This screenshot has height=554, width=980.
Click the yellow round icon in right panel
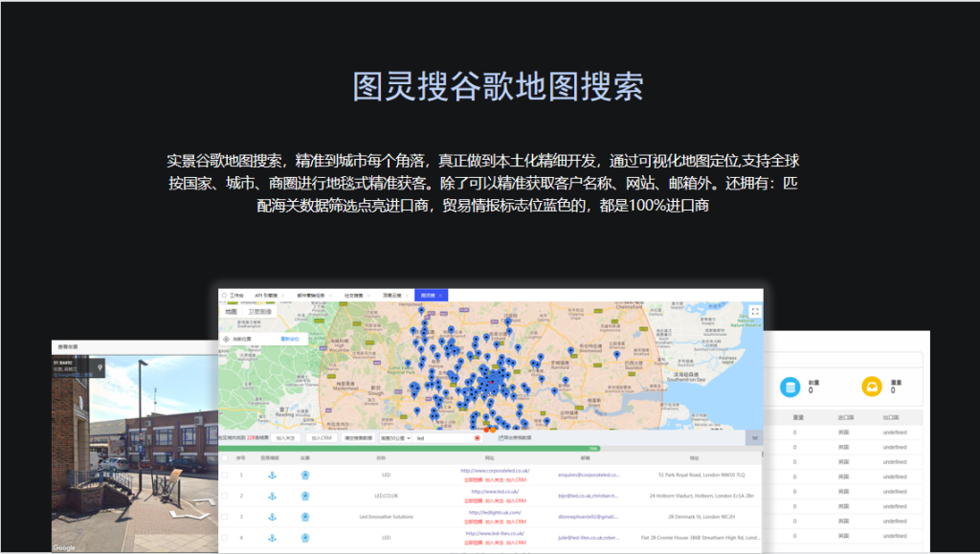point(871,387)
